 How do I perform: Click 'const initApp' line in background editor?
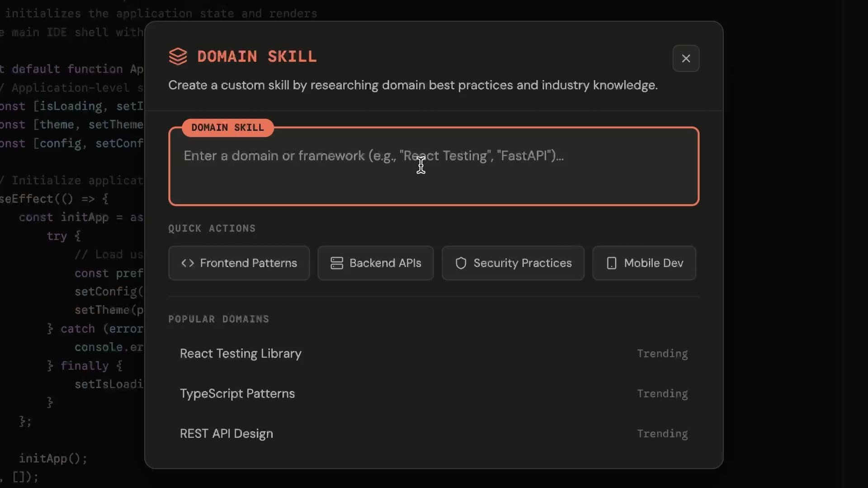tap(81, 217)
